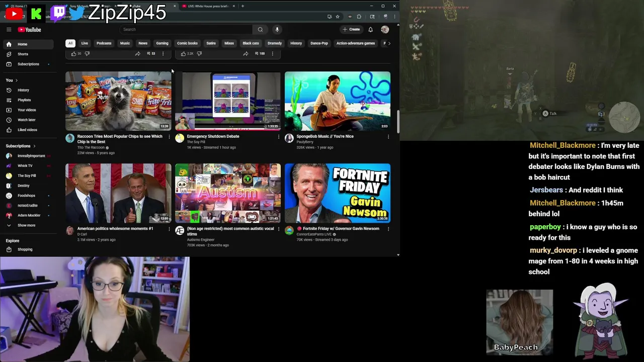The width and height of the screenshot is (644, 362).
Task: Open the YouTube hamburger guide menu
Action: click(9, 30)
